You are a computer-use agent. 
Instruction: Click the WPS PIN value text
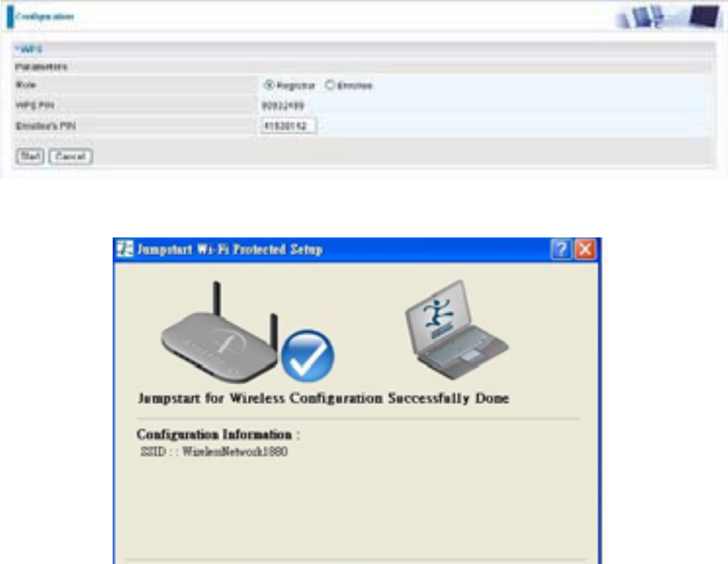283,106
